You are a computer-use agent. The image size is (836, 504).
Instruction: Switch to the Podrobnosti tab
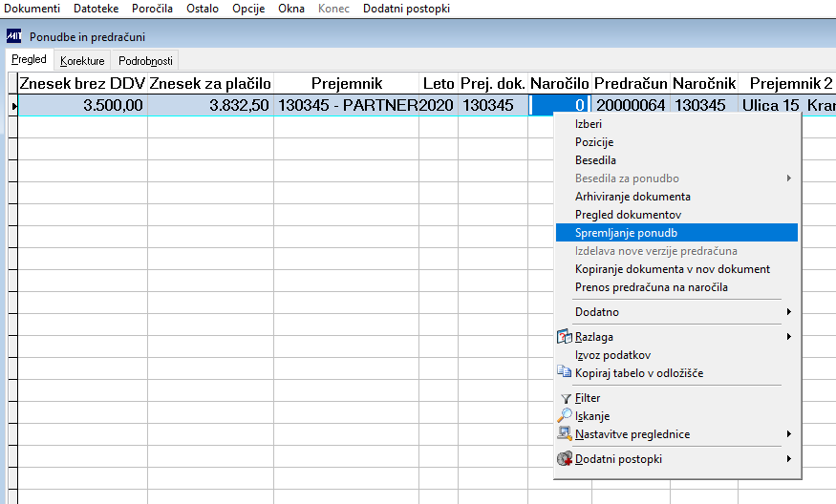[145, 61]
